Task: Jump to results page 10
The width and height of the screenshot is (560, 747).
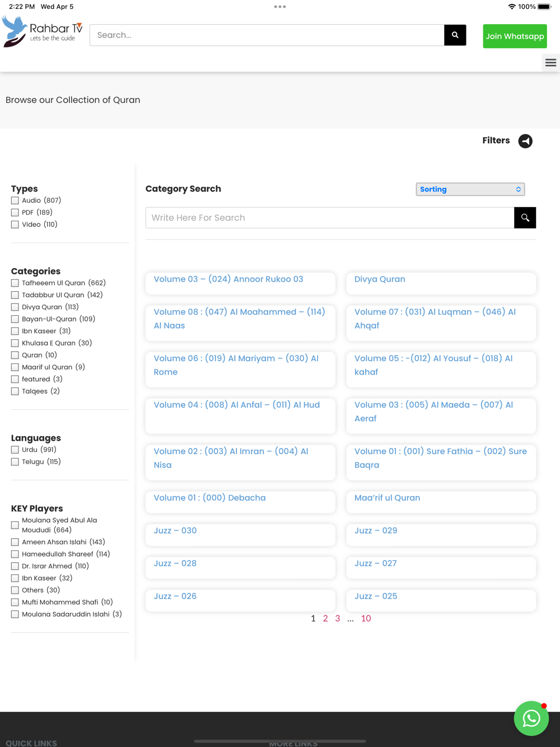Action: click(x=366, y=618)
